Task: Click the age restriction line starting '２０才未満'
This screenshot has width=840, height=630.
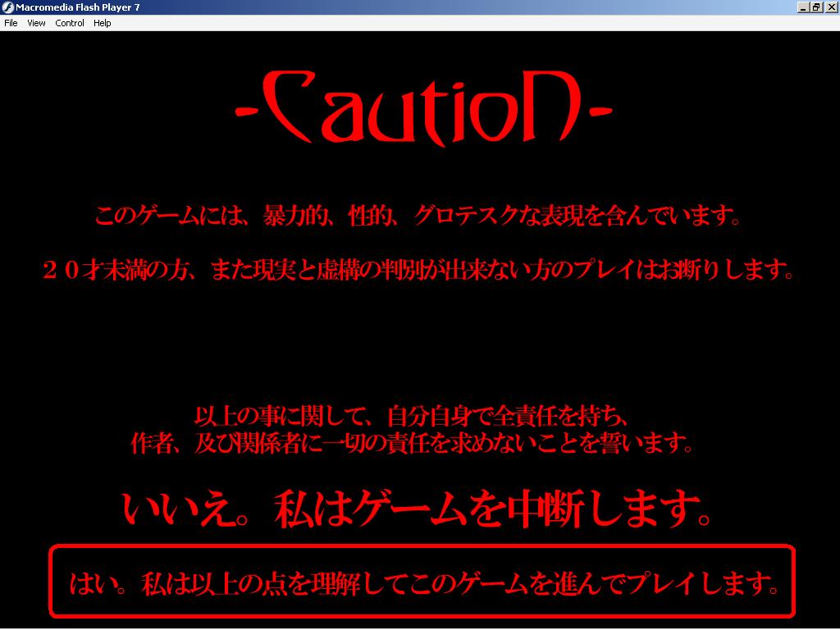Action: [x=419, y=270]
